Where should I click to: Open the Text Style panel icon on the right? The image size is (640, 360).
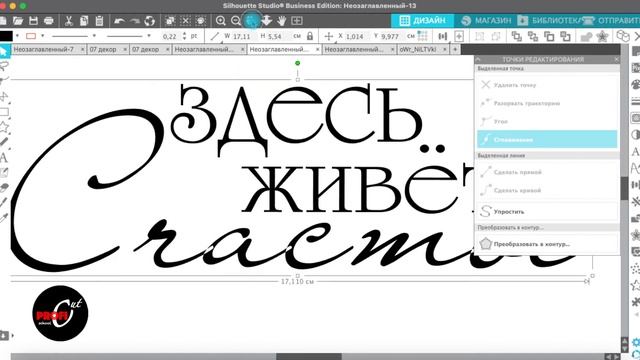pyautogui.click(x=636, y=152)
